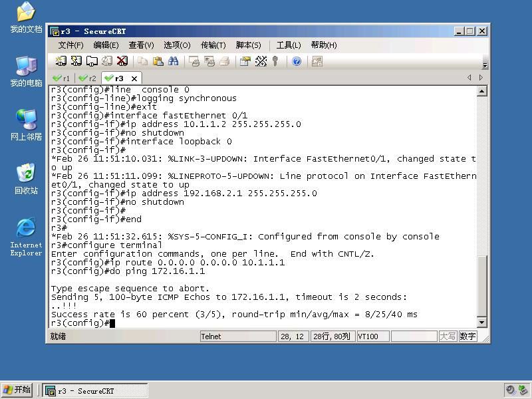Open Session Options toolbar icon
Viewport: 532px width, 399px height.
(245, 61)
